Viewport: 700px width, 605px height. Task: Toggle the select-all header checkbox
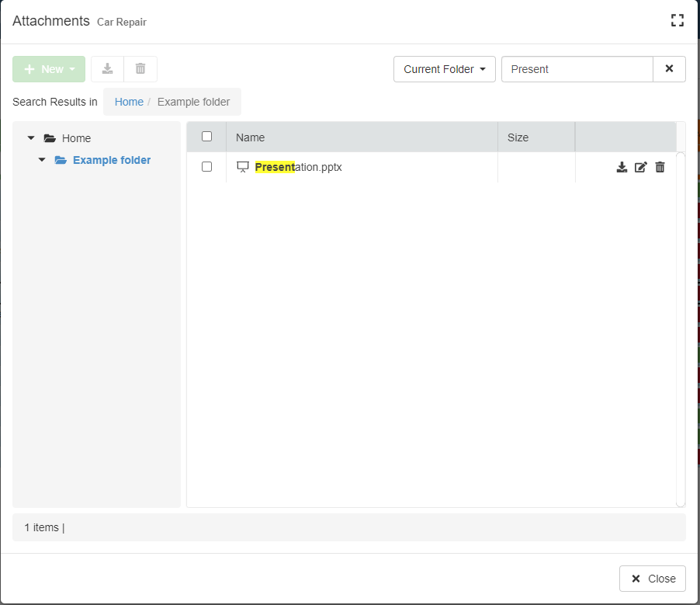[206, 137]
